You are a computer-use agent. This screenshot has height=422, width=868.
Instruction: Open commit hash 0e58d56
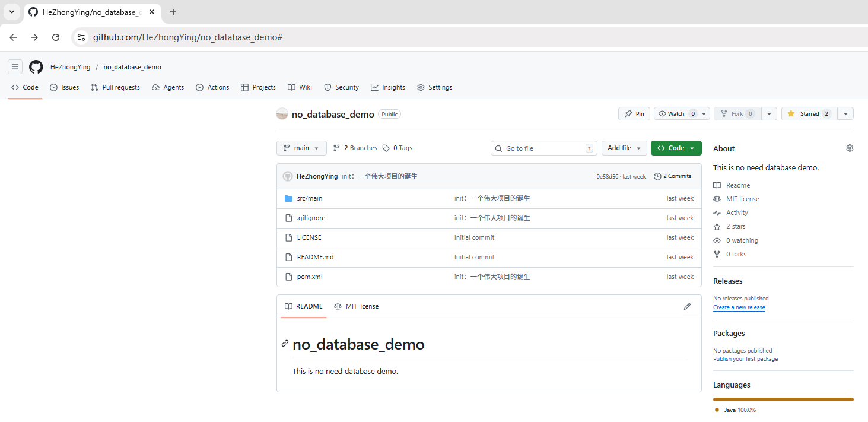coord(608,177)
